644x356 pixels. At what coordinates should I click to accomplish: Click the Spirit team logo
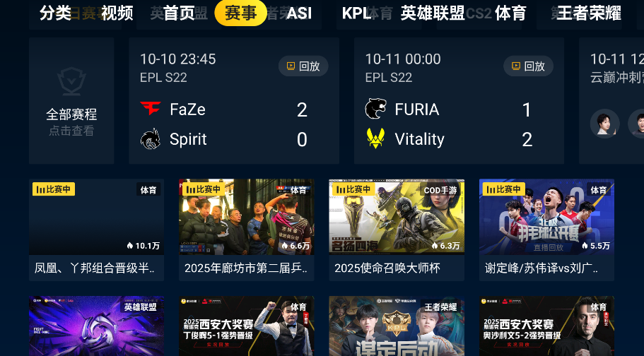point(151,138)
